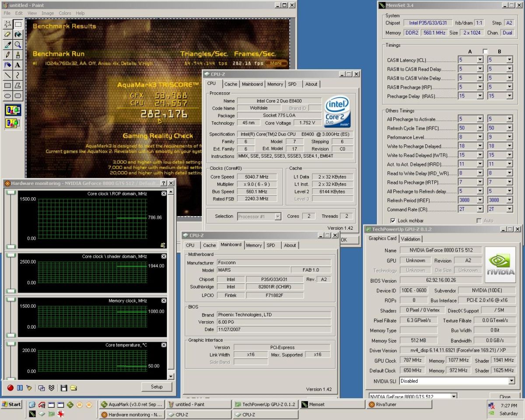Image resolution: width=525 pixels, height=420 pixels.
Task: Click the Windows Start button
Action: [x=12, y=404]
